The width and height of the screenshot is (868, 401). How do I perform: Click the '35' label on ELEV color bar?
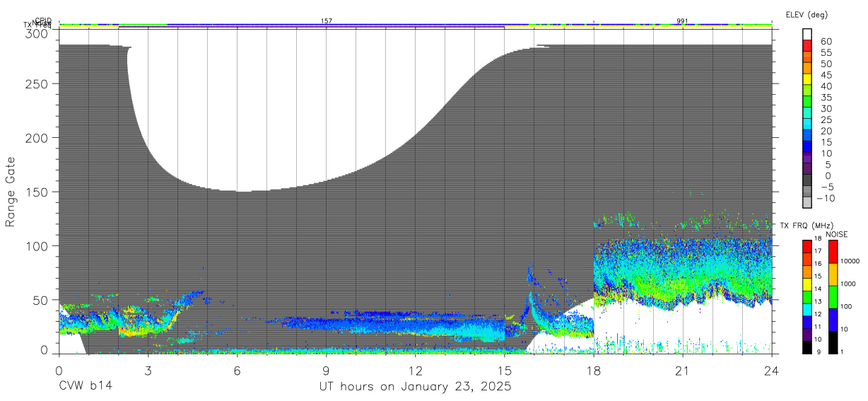[826, 98]
